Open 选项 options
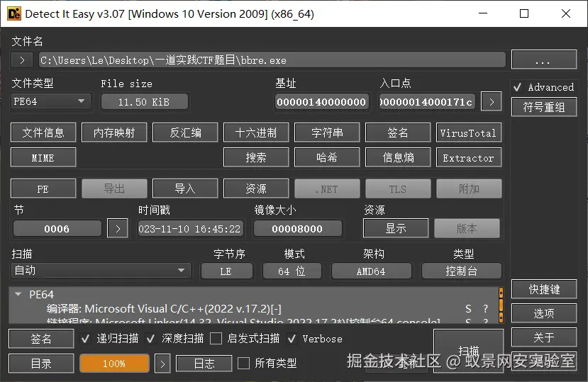 544,313
